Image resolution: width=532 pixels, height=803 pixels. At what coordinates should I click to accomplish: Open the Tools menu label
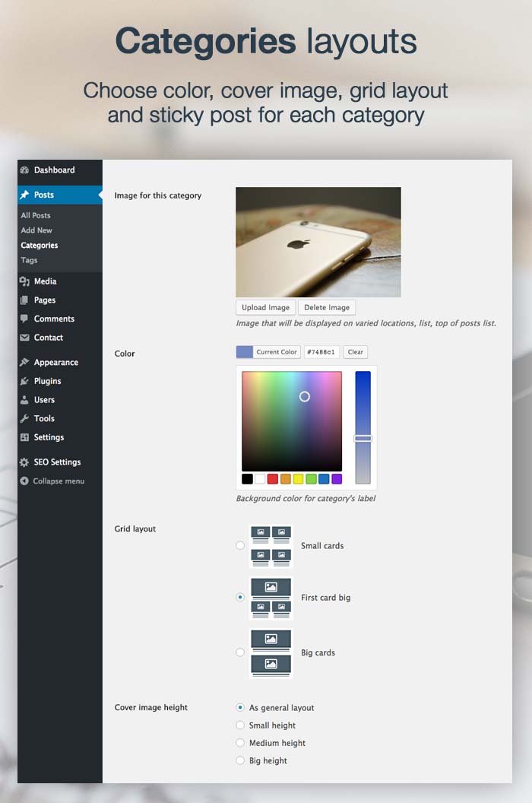point(44,418)
